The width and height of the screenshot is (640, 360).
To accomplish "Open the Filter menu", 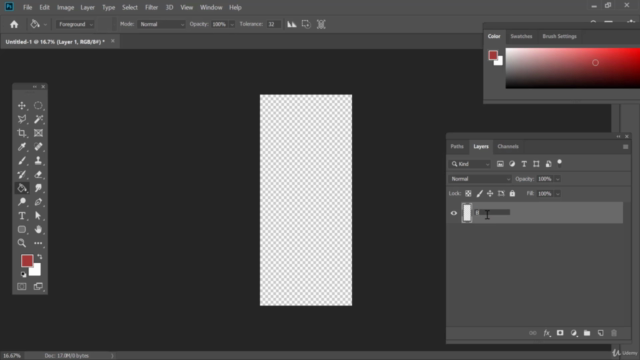I will [151, 7].
